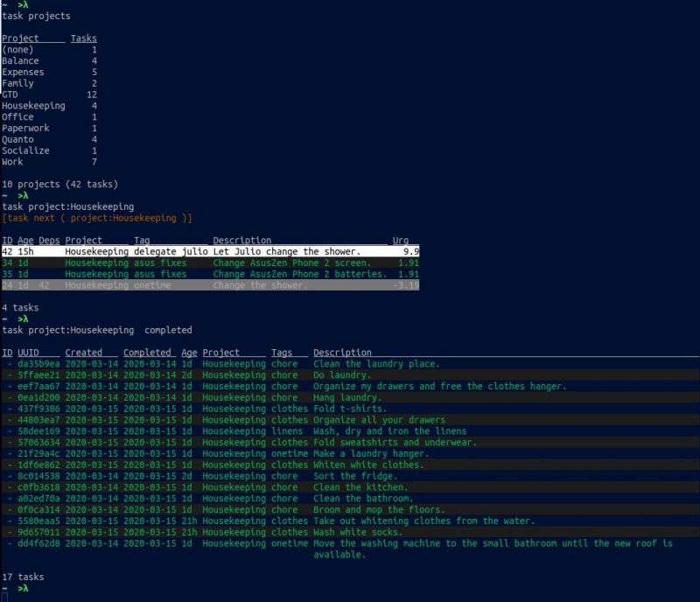Click the "17 tasks" count line
This screenshot has width=700, height=602.
click(x=22, y=577)
